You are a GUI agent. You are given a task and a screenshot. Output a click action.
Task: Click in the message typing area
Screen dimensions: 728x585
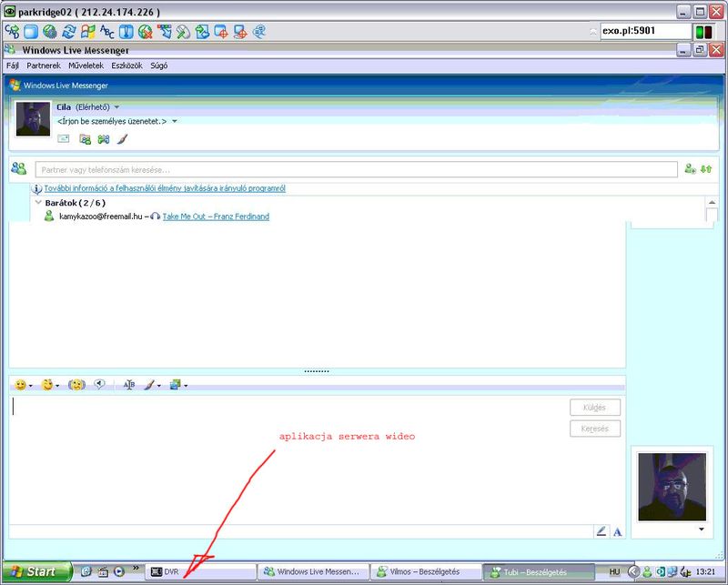coord(288,459)
